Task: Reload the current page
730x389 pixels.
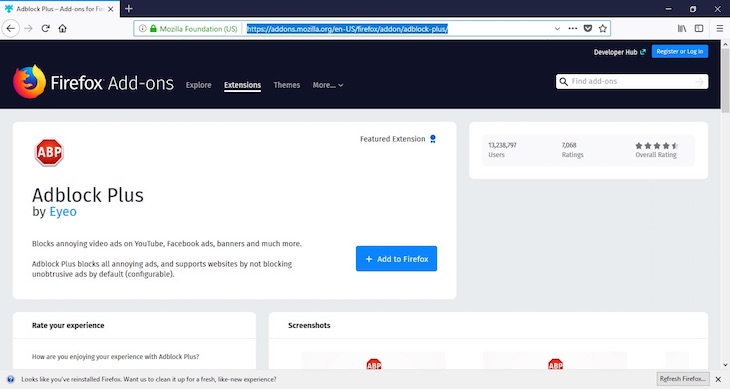Action: (x=46, y=28)
